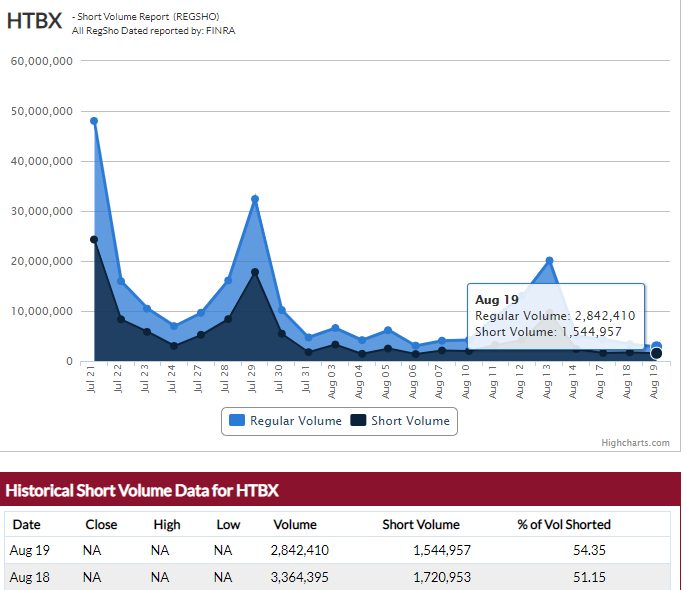
Task: Select the Jul 29 Short Volume data point
Action: coord(255,272)
